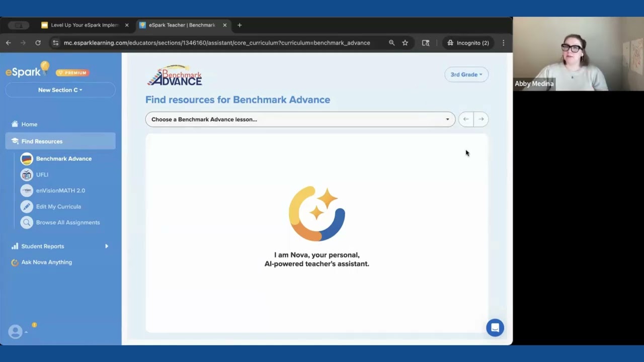Click the search-in-tab icon next to star
The width and height of the screenshot is (644, 362).
(x=426, y=43)
